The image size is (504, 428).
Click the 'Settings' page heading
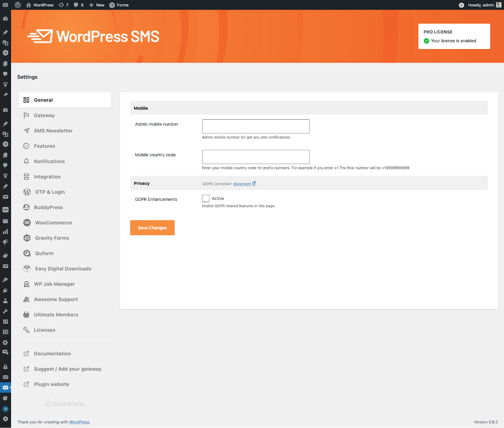point(27,77)
